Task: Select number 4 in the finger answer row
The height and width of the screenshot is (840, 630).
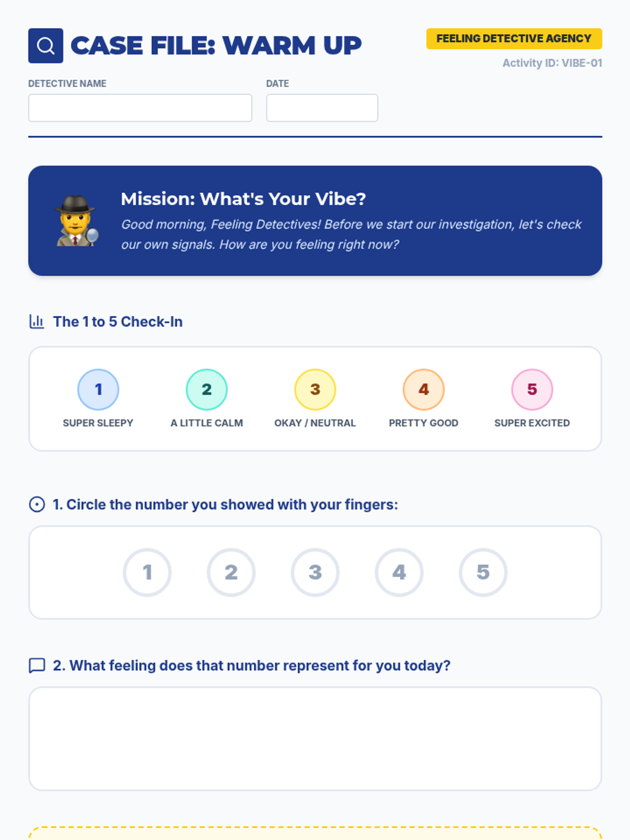Action: pyautogui.click(x=399, y=572)
